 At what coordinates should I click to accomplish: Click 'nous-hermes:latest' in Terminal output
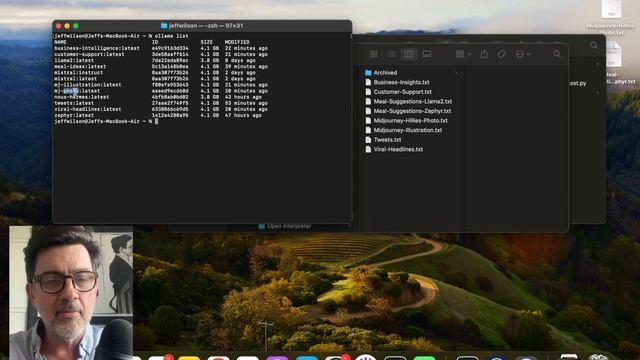pos(82,97)
